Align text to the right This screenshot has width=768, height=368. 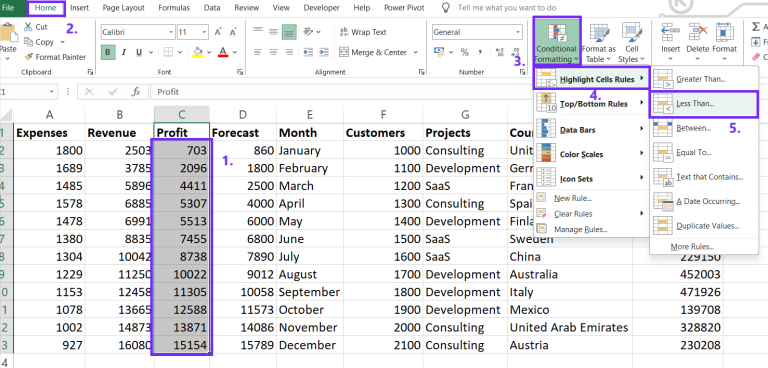tap(289, 52)
